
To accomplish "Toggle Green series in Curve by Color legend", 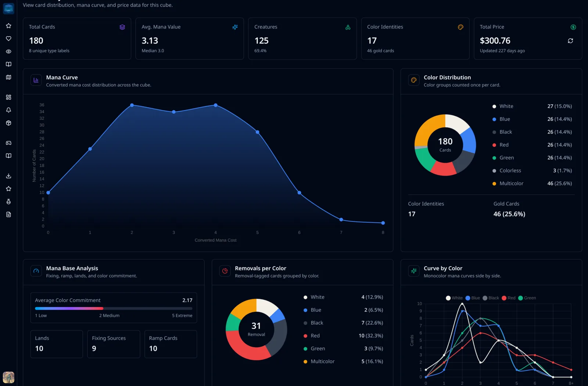I will click(x=527, y=298).
